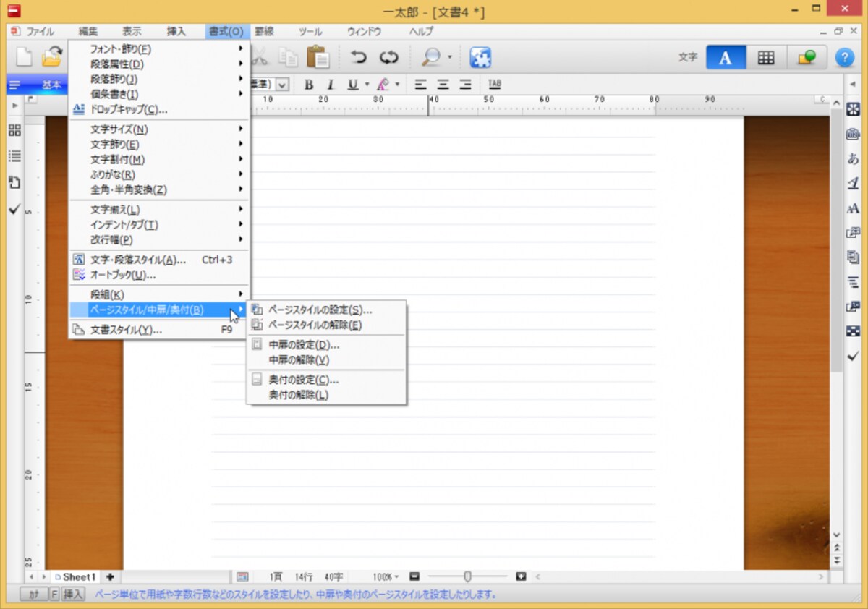Viewport: 868px width, 609px height.
Task: Open the Help question mark icon
Action: pos(845,58)
